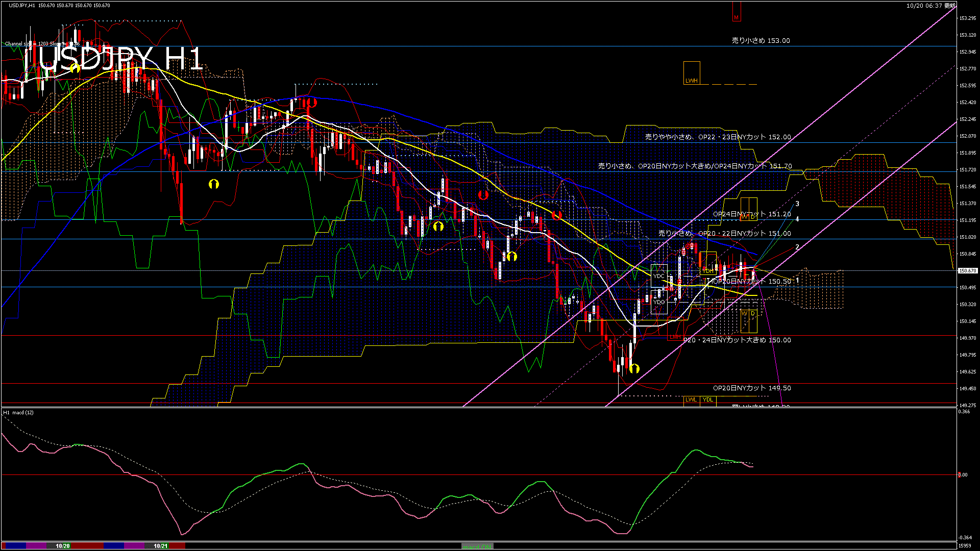Click the YDC marker box
The height and width of the screenshot is (551, 980).
[x=659, y=275]
